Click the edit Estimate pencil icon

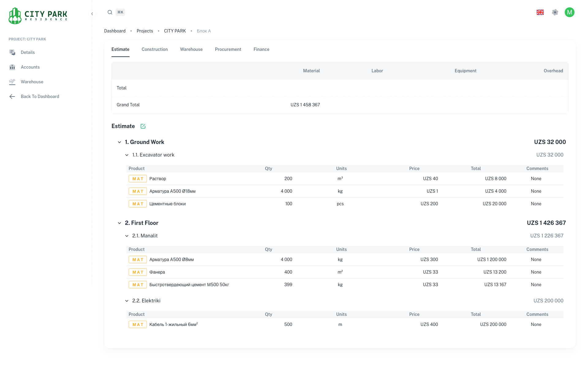[143, 126]
